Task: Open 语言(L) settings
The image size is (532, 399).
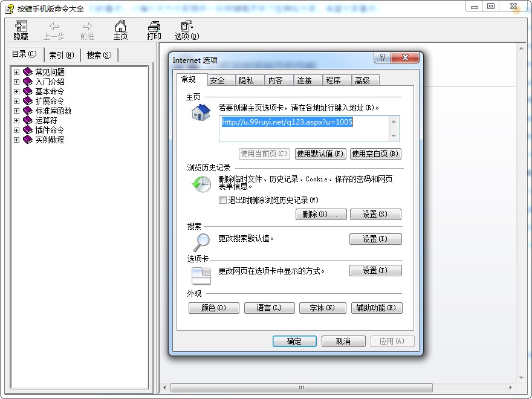Action: (270, 308)
